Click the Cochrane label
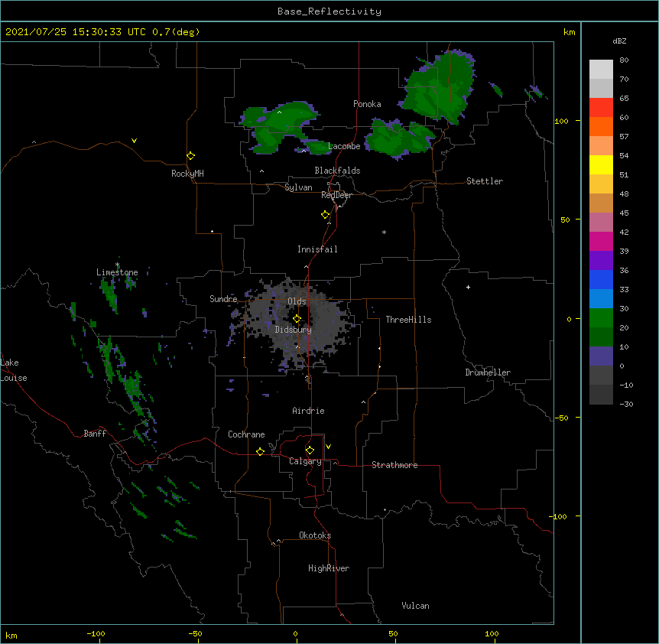The width and height of the screenshot is (659, 644). 246,434
